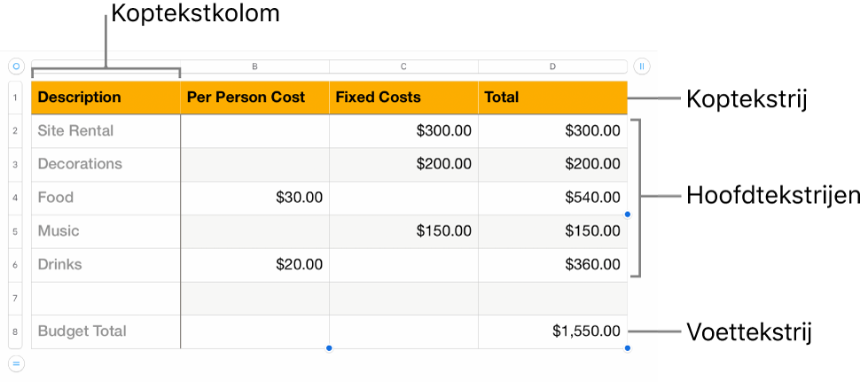The width and height of the screenshot is (868, 382).
Task: Click the Description header cell
Action: coord(106,97)
